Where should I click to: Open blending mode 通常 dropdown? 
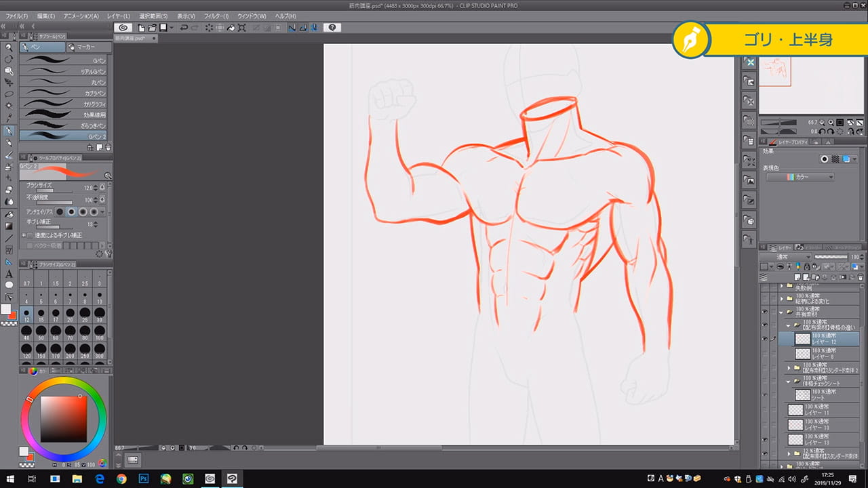(x=785, y=257)
